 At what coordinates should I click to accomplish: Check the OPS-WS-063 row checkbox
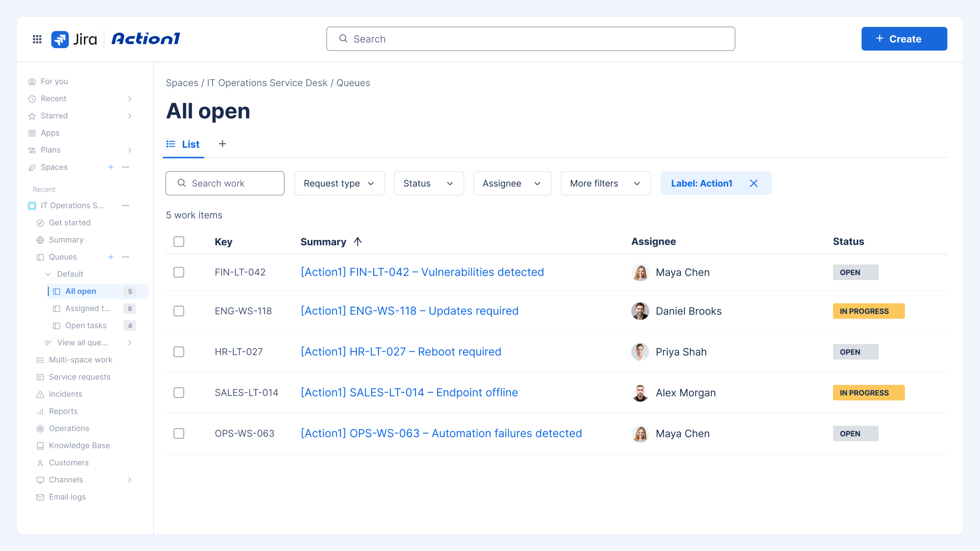pos(179,434)
